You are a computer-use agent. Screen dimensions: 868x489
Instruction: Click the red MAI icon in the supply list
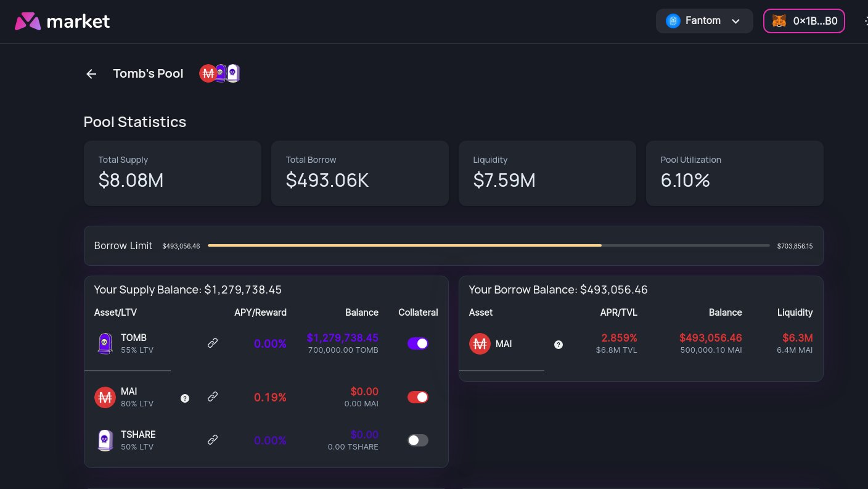click(105, 397)
